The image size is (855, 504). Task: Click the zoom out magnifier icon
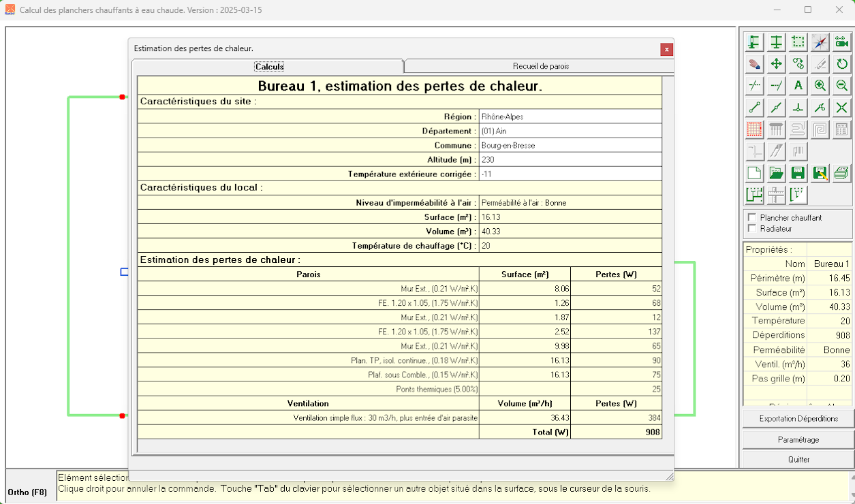pos(842,86)
